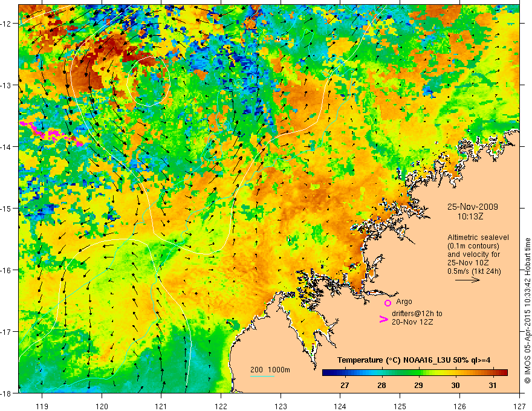Click the 'Temperature (°C) NOAA16_L3U 50% ql>=4' title
532x411 pixels.
[414, 360]
